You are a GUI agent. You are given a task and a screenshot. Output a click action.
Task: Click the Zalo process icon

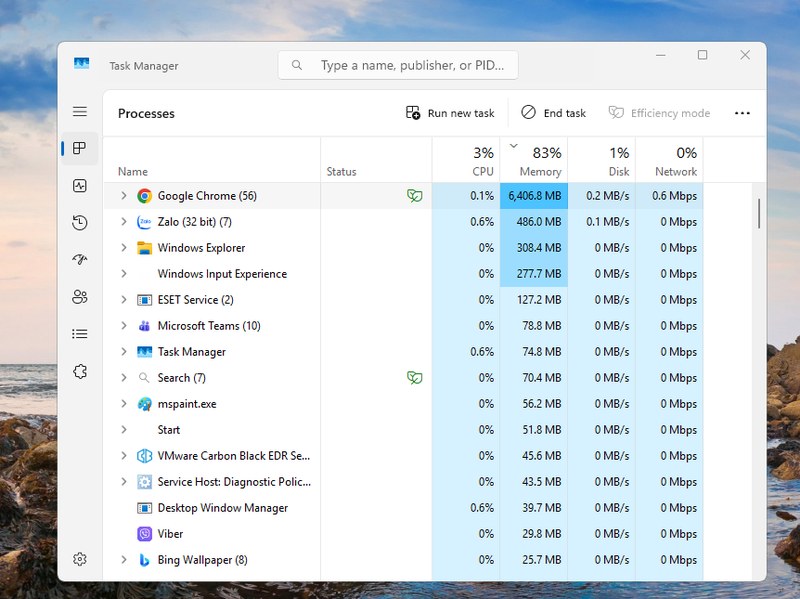pos(144,222)
